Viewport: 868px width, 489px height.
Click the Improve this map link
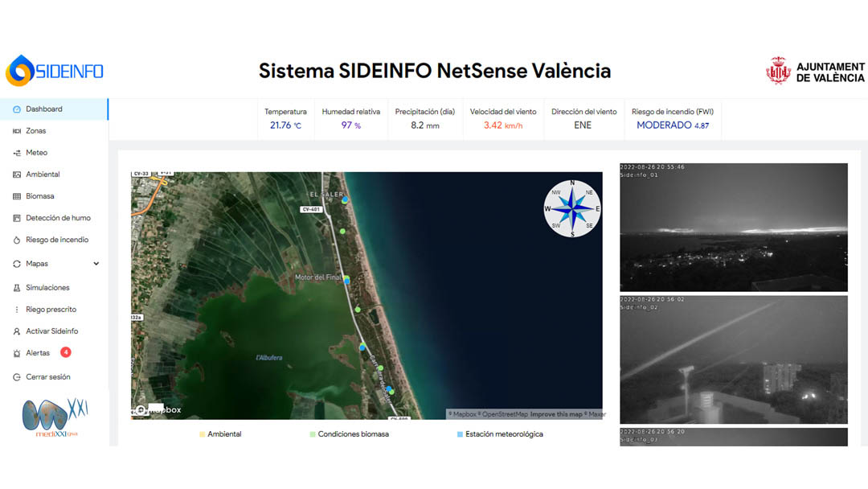[556, 414]
